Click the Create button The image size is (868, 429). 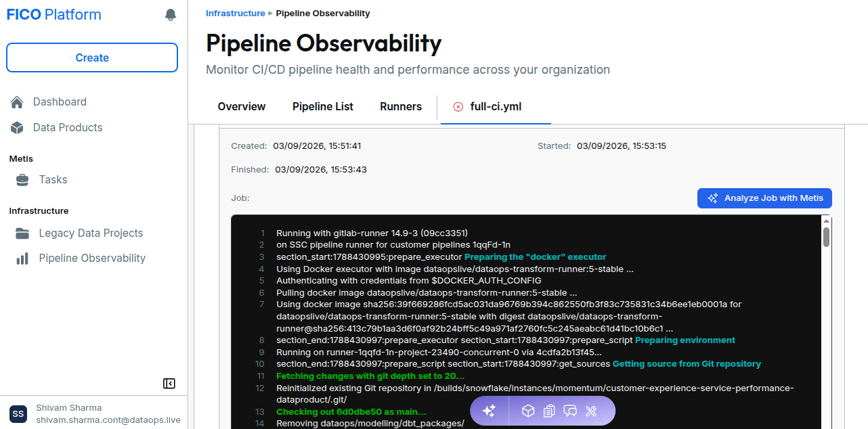coord(92,58)
